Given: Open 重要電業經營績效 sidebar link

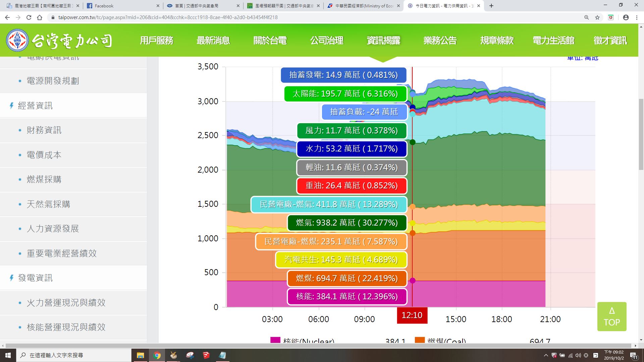Looking at the screenshot, I should coord(73,253).
